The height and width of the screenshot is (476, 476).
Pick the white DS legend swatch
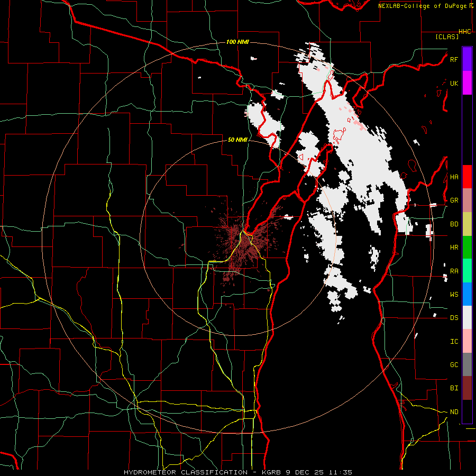tap(467, 317)
